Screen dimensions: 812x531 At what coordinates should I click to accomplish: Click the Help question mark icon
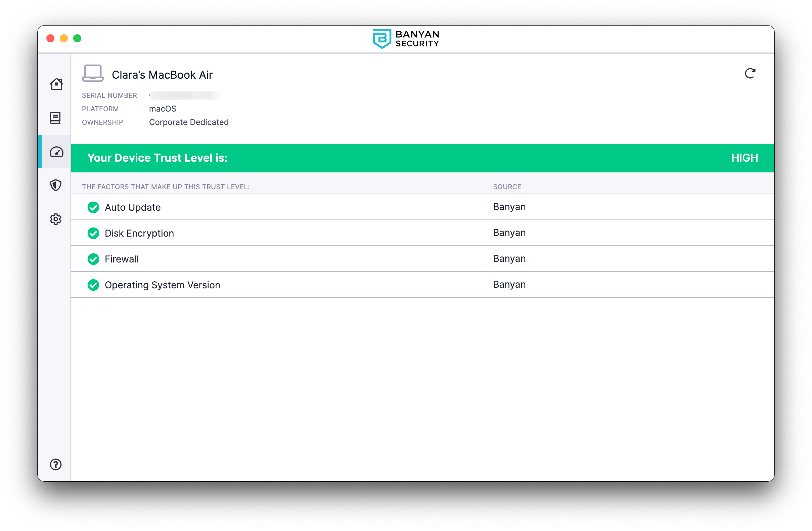click(x=56, y=464)
